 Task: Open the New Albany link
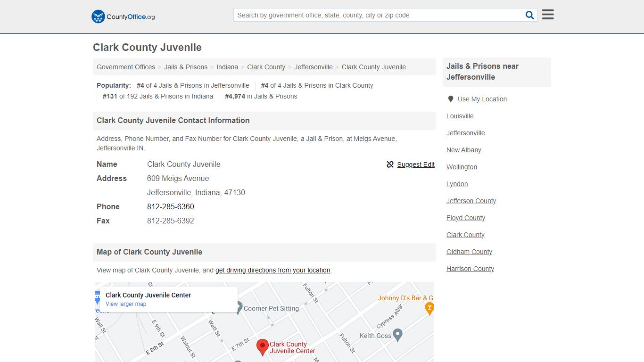coord(464,150)
